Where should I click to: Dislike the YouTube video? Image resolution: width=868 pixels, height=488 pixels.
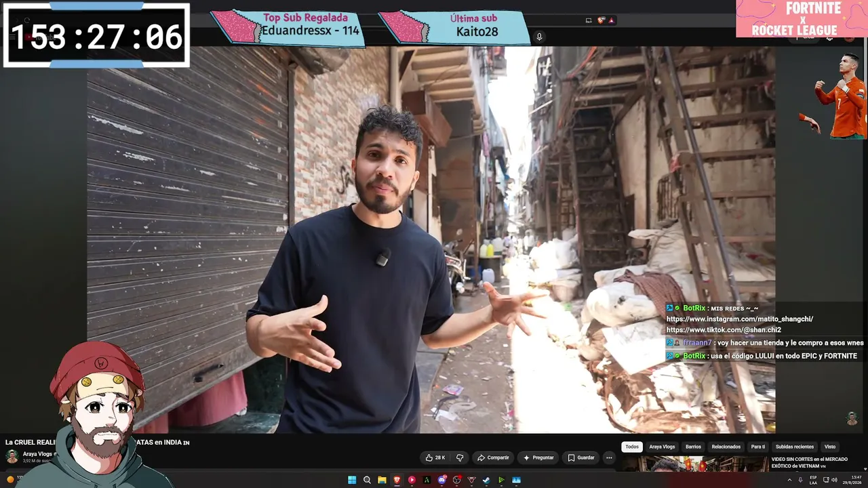coord(460,457)
